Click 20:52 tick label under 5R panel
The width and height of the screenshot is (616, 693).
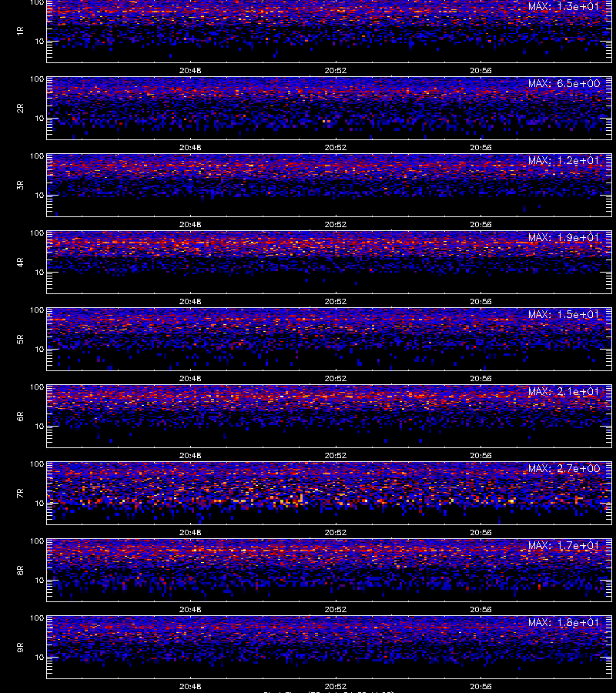point(336,378)
